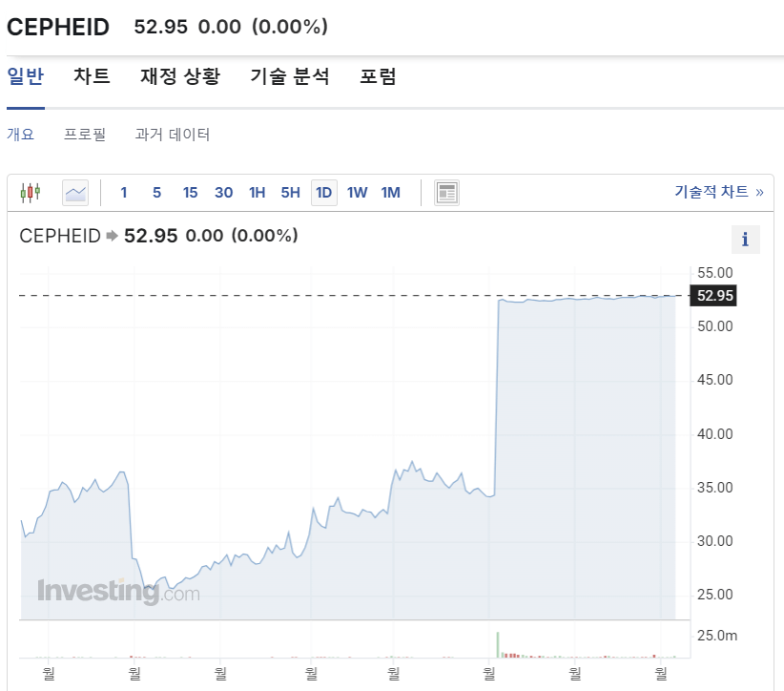Switch to the 1H timeframe

(257, 192)
